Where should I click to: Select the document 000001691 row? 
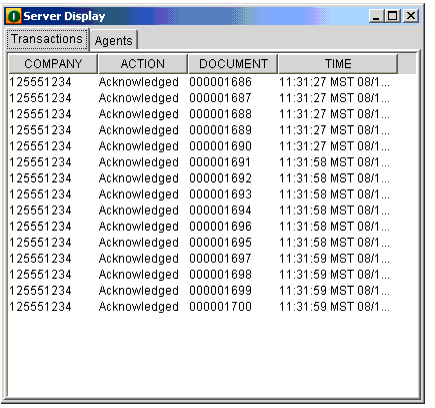pyautogui.click(x=212, y=162)
